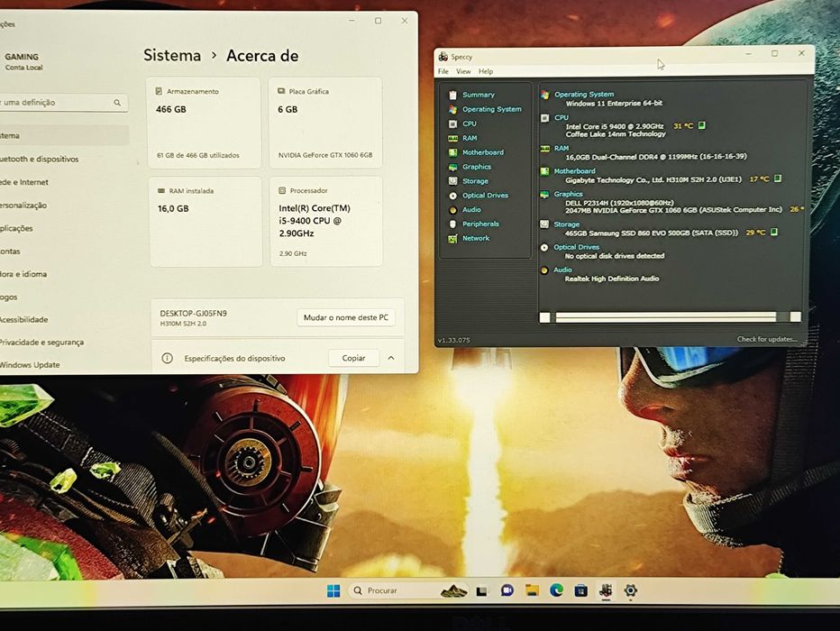840x631 pixels.
Task: Open the Processador card in Settings
Action: (326, 222)
